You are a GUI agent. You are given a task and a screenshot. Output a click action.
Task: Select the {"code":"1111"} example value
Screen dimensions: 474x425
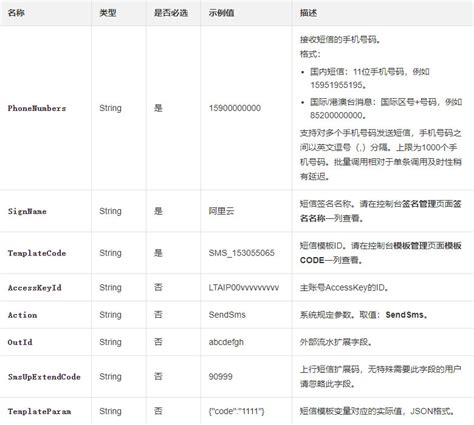236,412
